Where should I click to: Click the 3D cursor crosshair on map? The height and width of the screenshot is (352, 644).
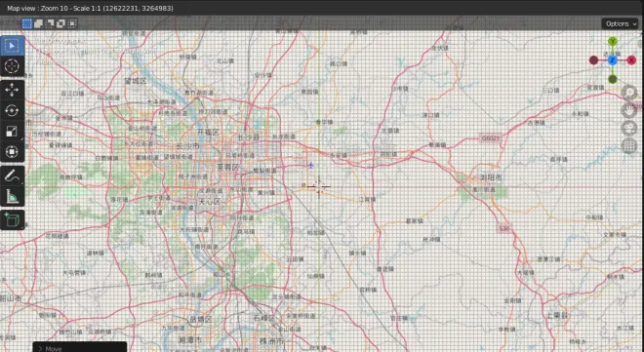pos(319,187)
